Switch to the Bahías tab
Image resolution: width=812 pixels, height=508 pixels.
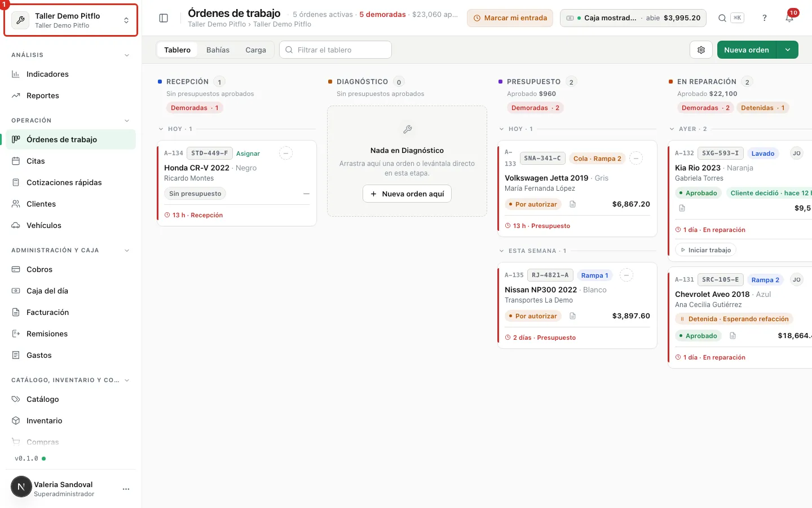click(218, 50)
